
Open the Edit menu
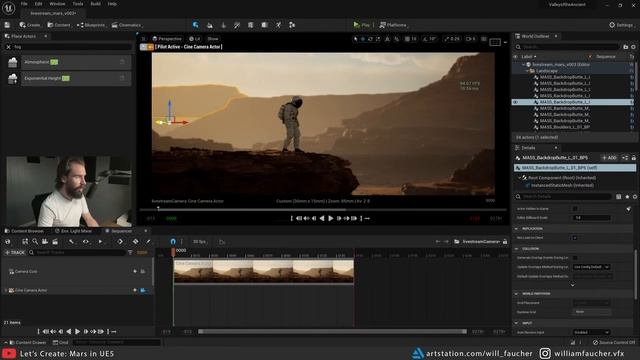click(x=38, y=4)
